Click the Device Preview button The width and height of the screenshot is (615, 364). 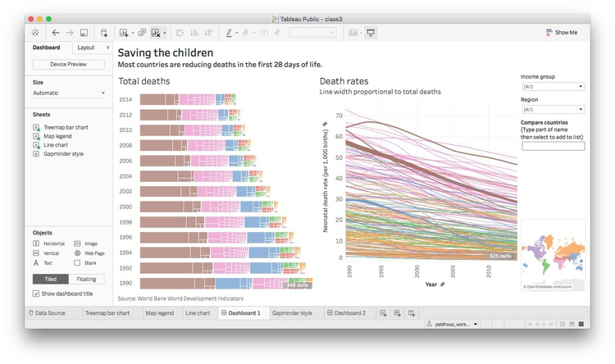[69, 64]
